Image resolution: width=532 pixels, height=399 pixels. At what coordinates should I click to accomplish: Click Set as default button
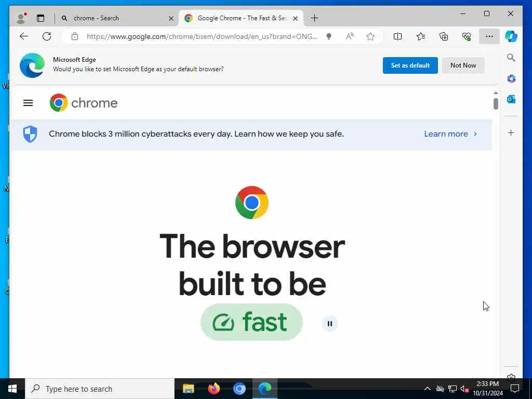point(410,65)
